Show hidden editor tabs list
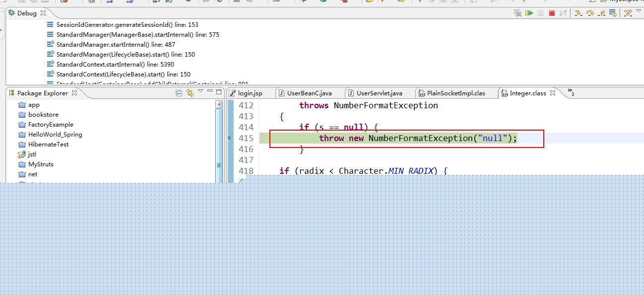Image resolution: width=644 pixels, height=295 pixels. pyautogui.click(x=570, y=92)
